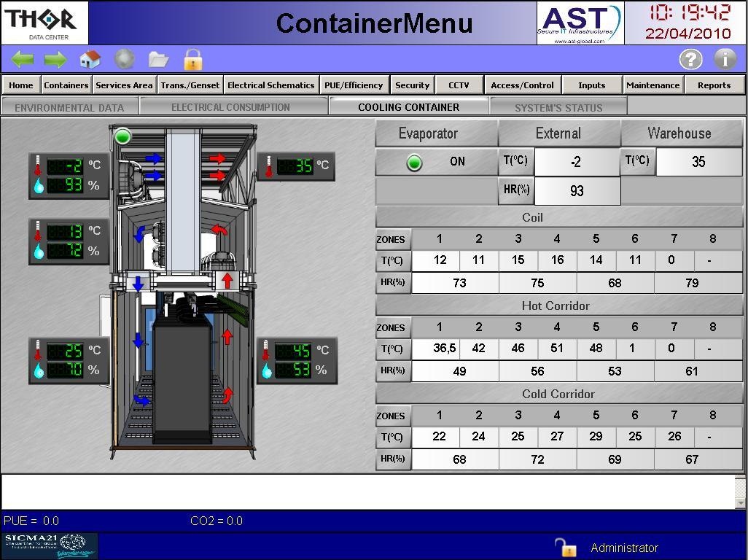This screenshot has width=748, height=560.
Task: Click the information icon
Action: click(x=725, y=59)
